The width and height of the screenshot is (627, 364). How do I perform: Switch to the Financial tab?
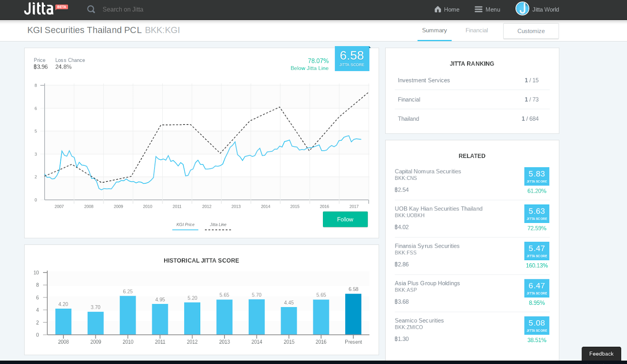tap(477, 31)
